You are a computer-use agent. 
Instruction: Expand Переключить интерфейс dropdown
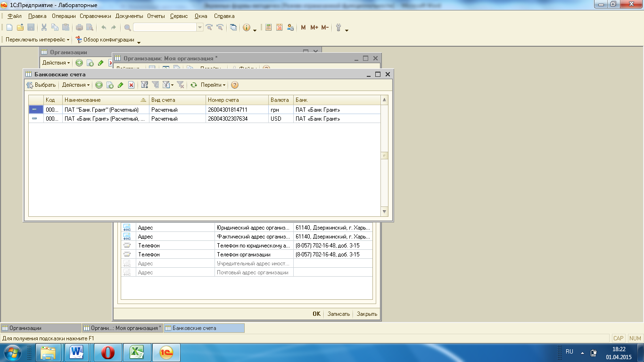[x=37, y=40]
